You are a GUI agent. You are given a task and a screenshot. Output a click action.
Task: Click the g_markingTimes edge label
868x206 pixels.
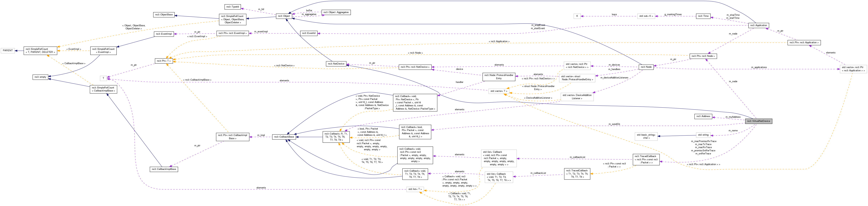(673, 14)
